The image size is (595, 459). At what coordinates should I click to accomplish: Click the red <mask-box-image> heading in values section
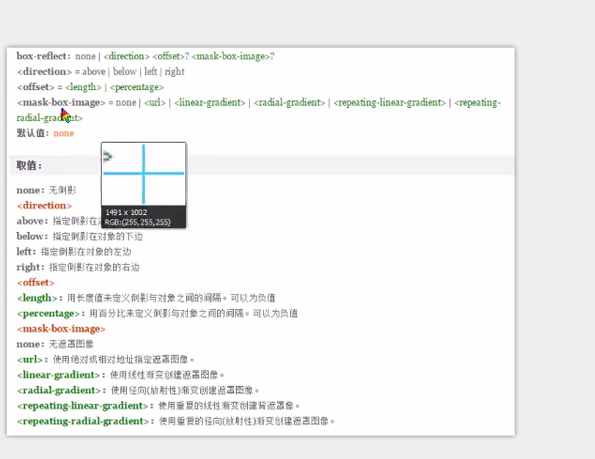(x=61, y=329)
